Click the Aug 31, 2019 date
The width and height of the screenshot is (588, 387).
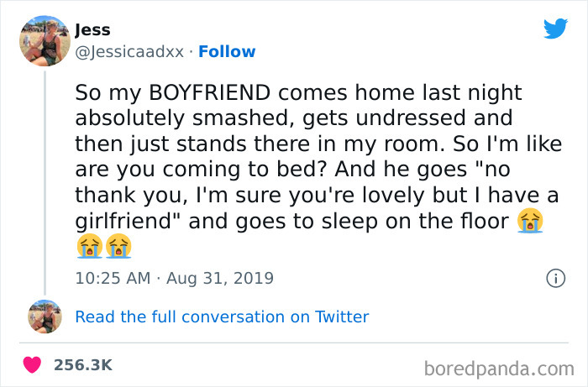(220, 278)
